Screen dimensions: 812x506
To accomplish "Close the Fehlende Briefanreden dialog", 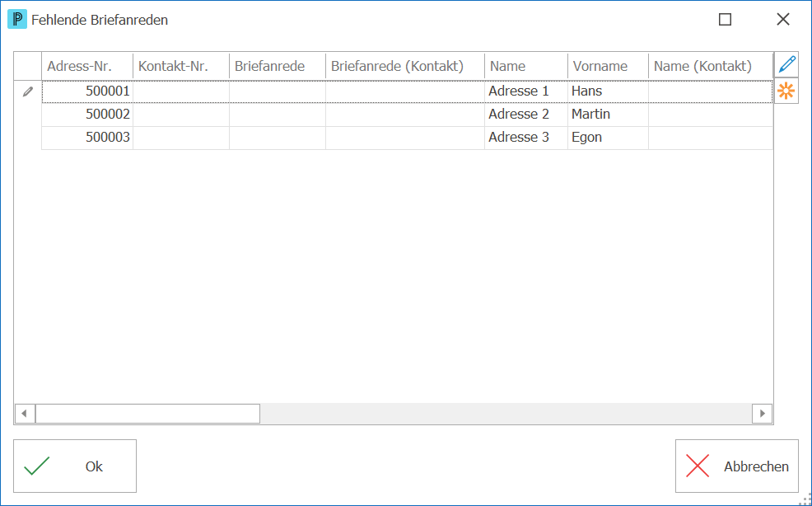I will coord(783,20).
